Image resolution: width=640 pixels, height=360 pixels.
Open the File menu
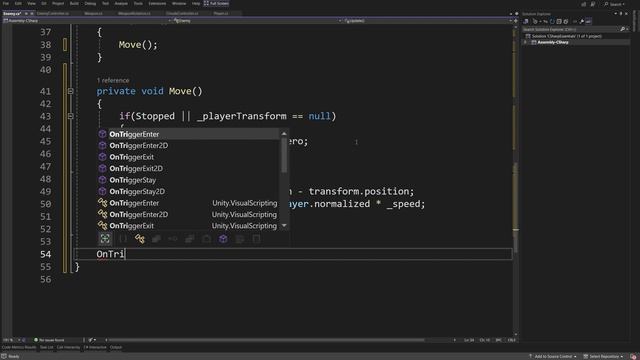pos(6,3)
